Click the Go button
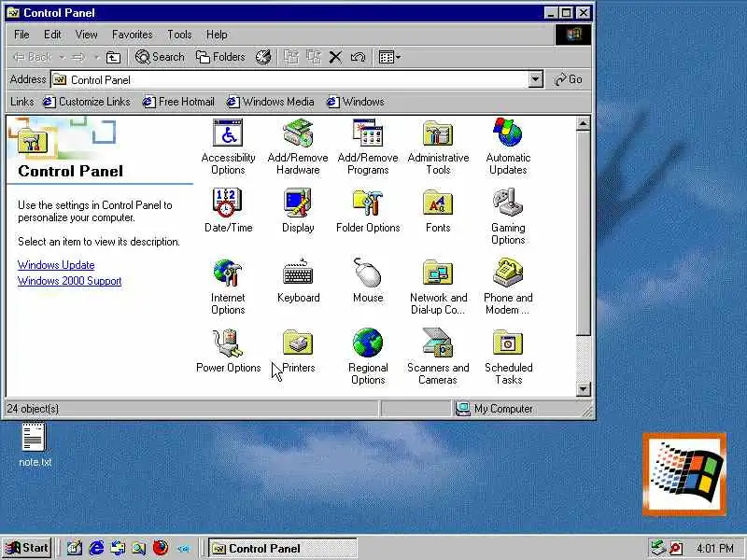Screen dimensions: 747x560 pyautogui.click(x=569, y=79)
